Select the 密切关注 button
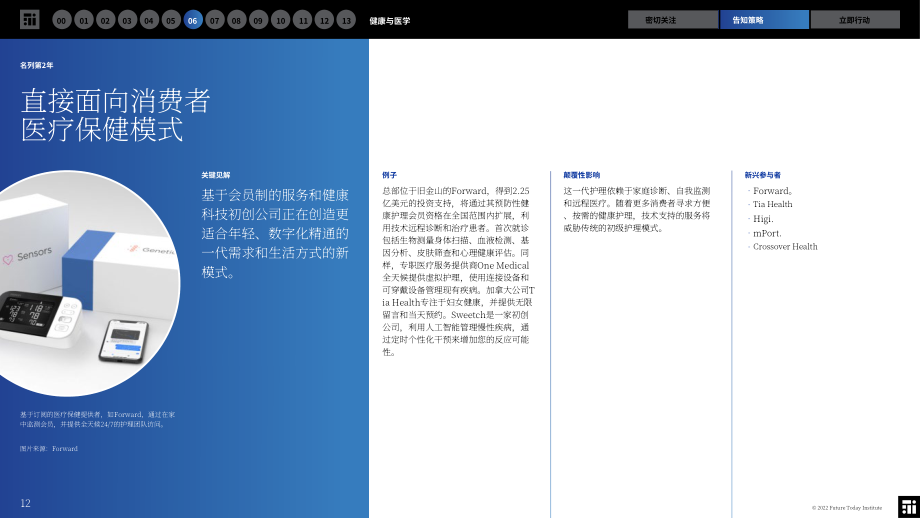The width and height of the screenshot is (920, 518). 672,19
